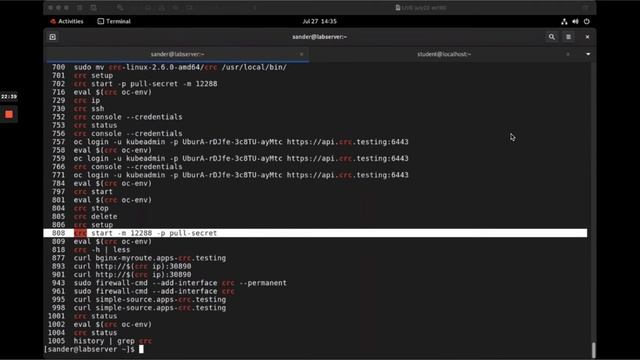The image size is (640, 360).
Task: Click the volume speaker icon
Action: pos(575,22)
